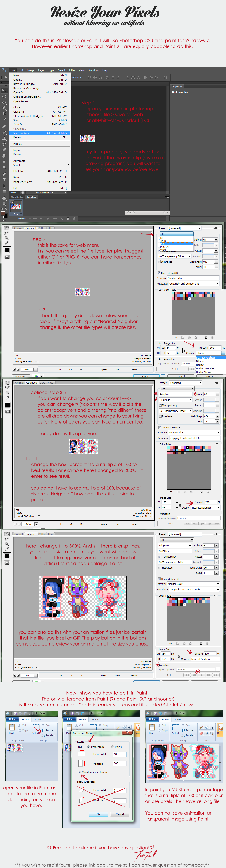Open Photoshop's Window menu

point(93,70)
